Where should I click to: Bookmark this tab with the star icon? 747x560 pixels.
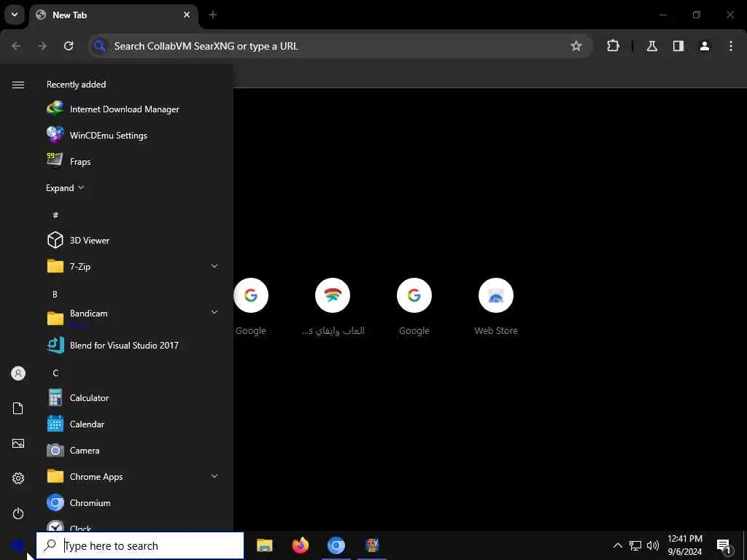[576, 46]
